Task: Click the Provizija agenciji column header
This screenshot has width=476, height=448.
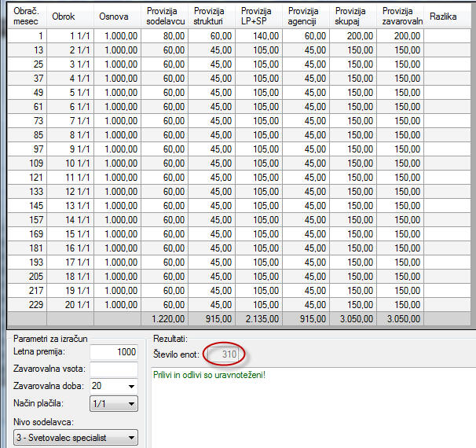Action: [306, 17]
